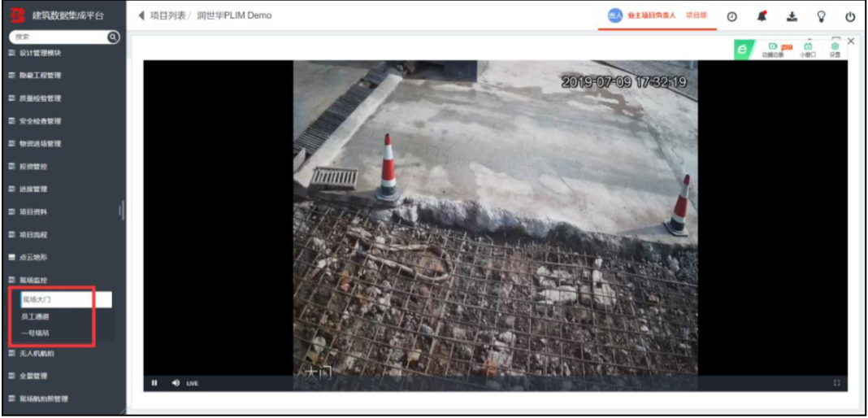Image resolution: width=868 pixels, height=418 pixels.
Task: Select 现场大门 camera feed
Action: (x=67, y=299)
